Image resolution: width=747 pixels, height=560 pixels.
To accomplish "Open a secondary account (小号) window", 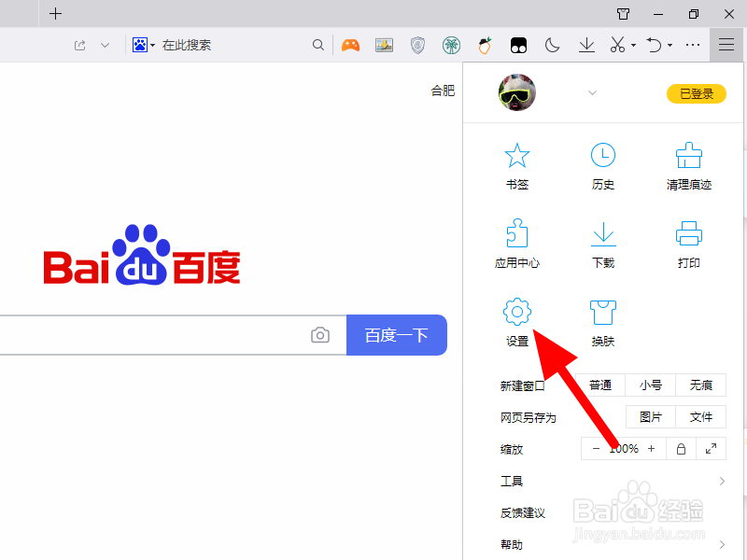I will (x=650, y=385).
